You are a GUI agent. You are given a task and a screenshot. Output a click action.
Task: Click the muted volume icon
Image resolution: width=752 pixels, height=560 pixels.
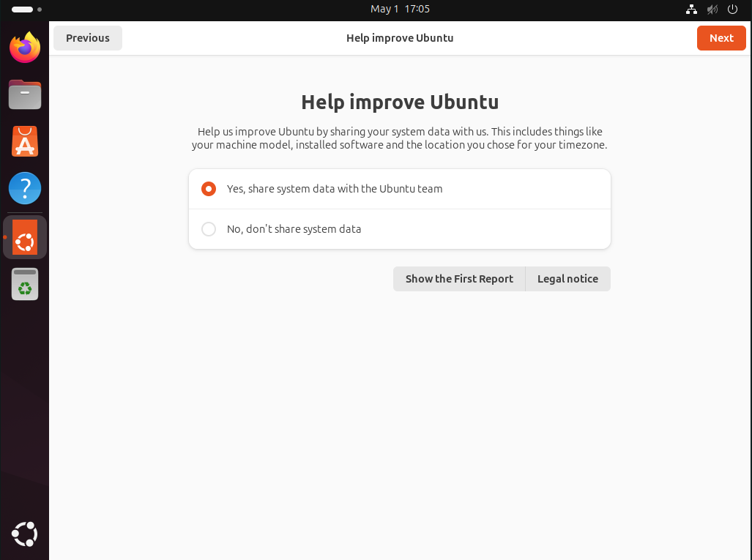[x=712, y=10]
